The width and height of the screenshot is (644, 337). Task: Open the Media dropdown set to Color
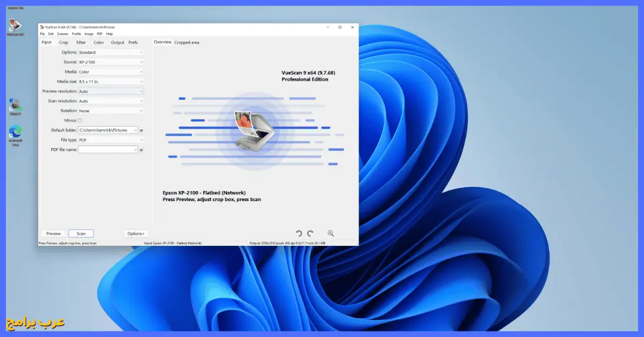111,72
